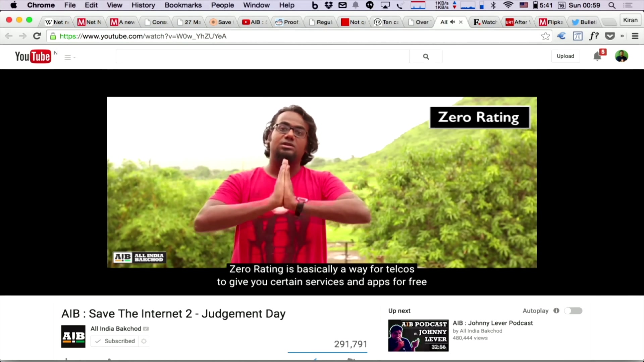Focus the YouTube search field
The image size is (644, 362).
point(263,56)
